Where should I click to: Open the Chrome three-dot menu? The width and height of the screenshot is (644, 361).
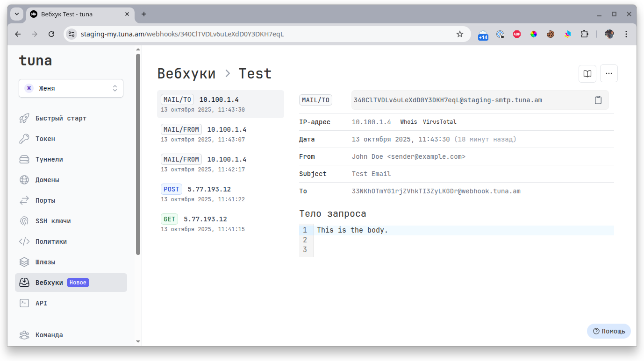[626, 34]
